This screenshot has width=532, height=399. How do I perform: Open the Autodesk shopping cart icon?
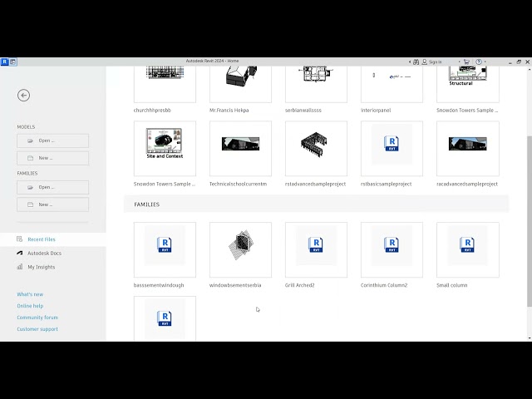point(466,62)
